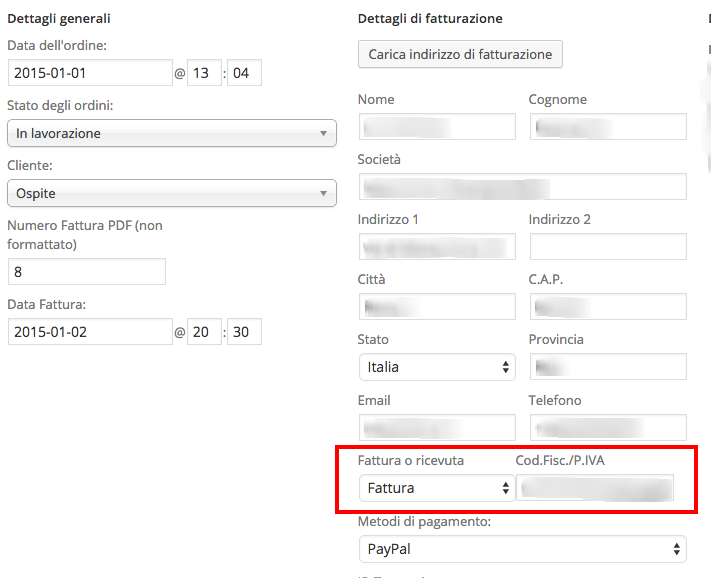Click the Telefono input field
The image size is (711, 578).
(x=608, y=427)
